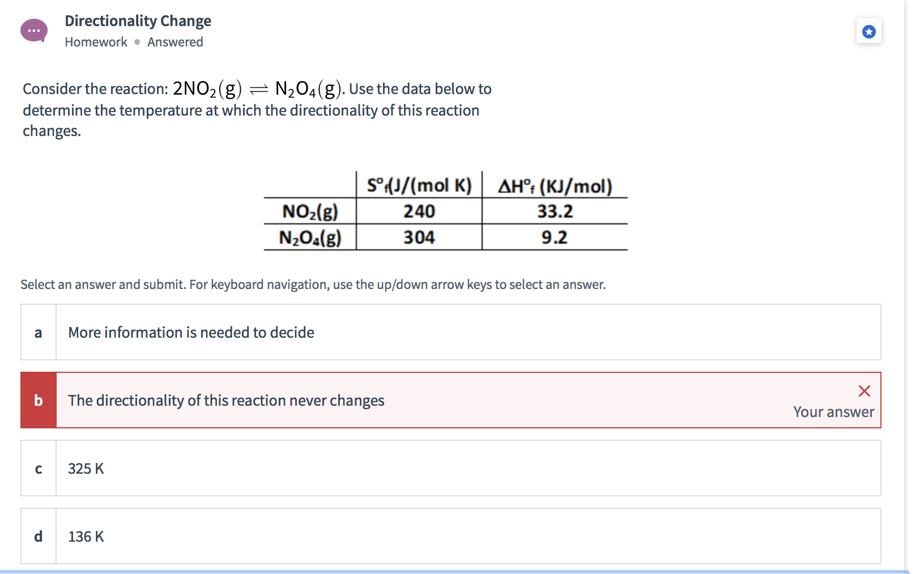
Task: Click the letter box labeled a
Action: 38,332
